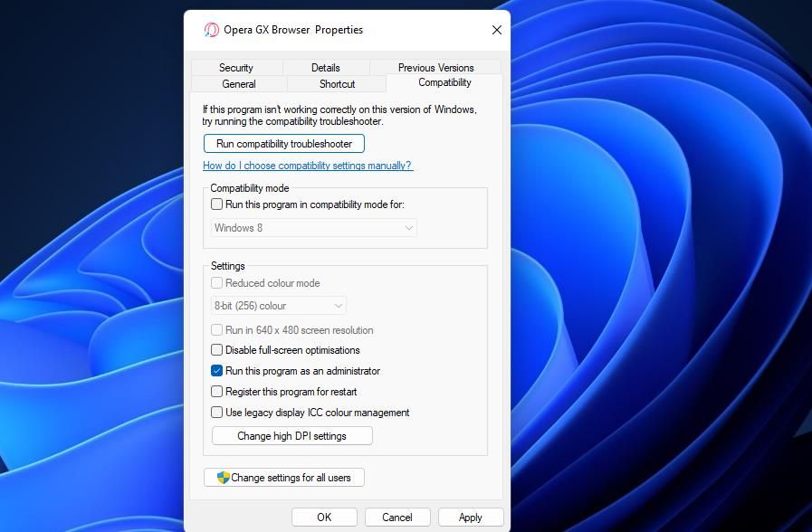The width and height of the screenshot is (812, 532).
Task: Enable 'Disable full-screen optimisations'
Action: (x=217, y=350)
